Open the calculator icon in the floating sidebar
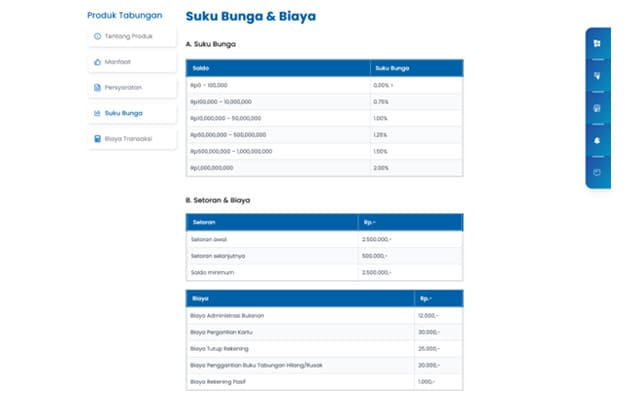The image size is (624, 416). click(597, 108)
